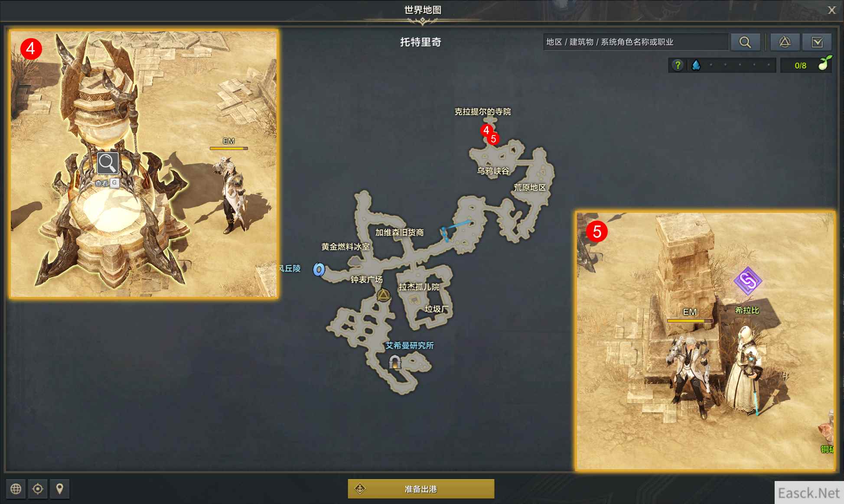Click the search field for 地区/建筑物

point(635,42)
